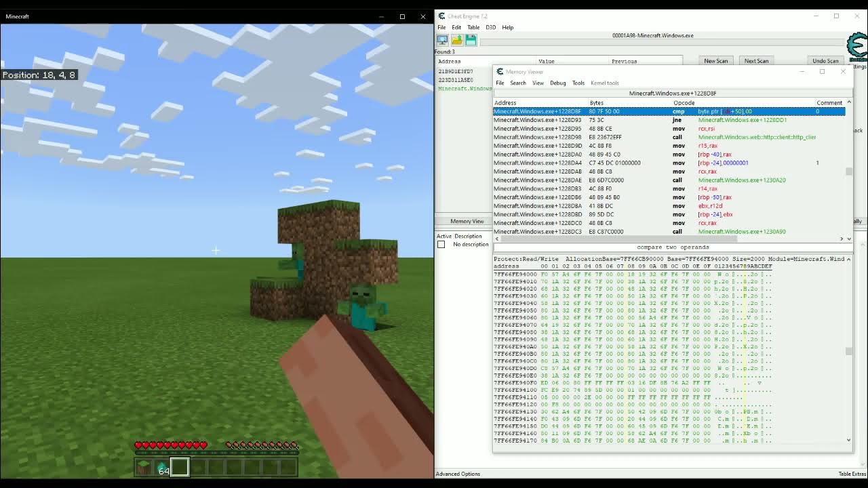Click the Value column header in results
868x488 pixels.
click(x=546, y=61)
